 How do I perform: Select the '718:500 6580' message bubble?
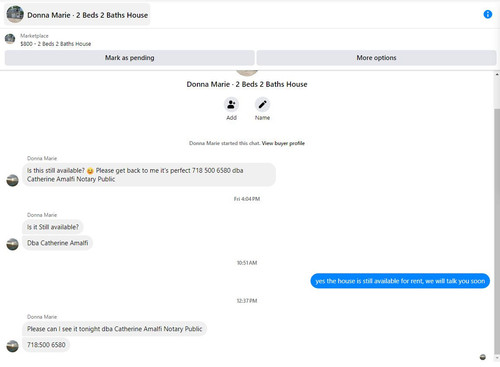pyautogui.click(x=46, y=345)
